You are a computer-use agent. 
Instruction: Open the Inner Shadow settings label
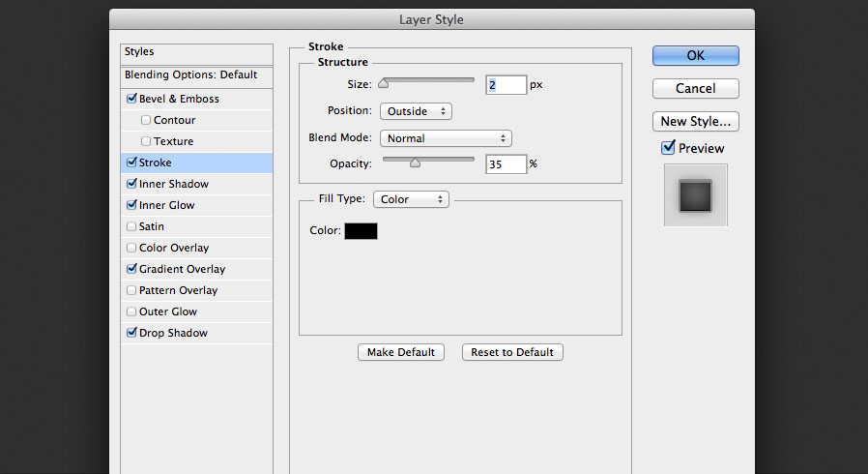[174, 184]
